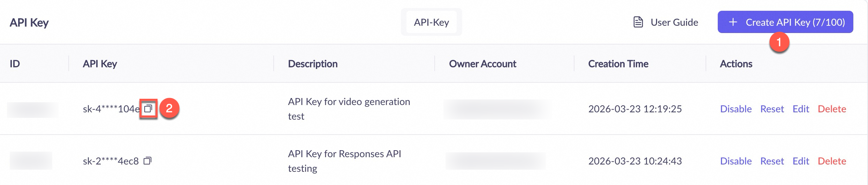868x185 pixels.
Task: Click the ID column header
Action: point(15,64)
